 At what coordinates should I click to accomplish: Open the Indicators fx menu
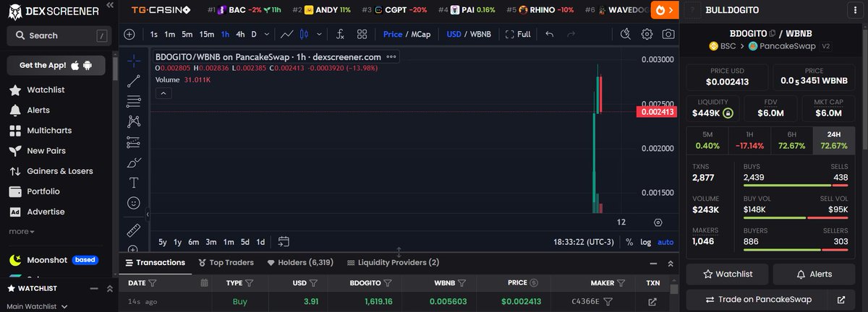[339, 34]
